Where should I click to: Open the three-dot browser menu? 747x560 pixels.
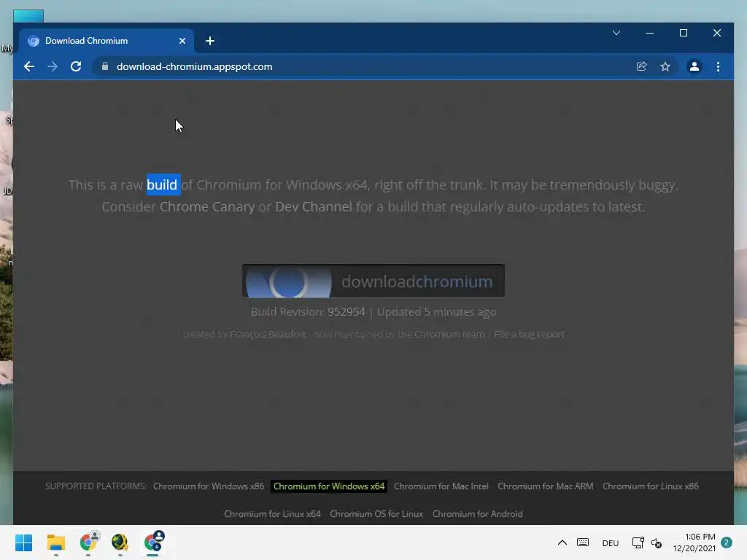coord(718,66)
